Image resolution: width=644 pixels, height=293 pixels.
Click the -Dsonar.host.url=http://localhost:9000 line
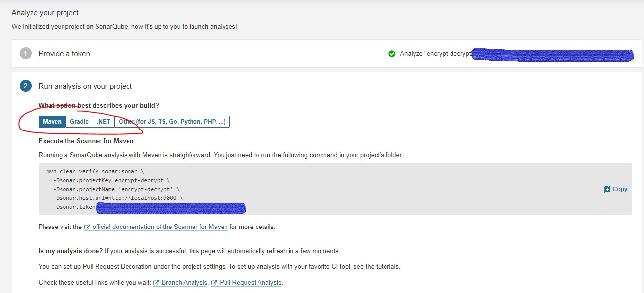(x=118, y=198)
